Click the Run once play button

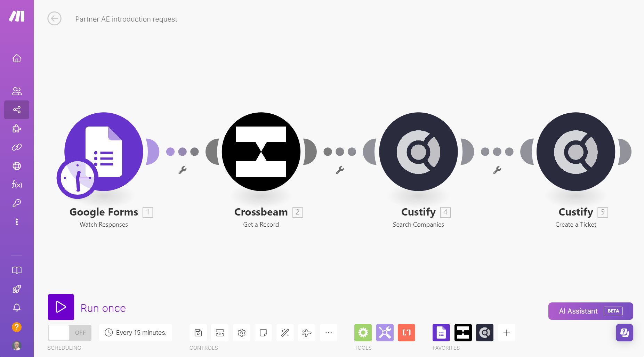tap(61, 307)
